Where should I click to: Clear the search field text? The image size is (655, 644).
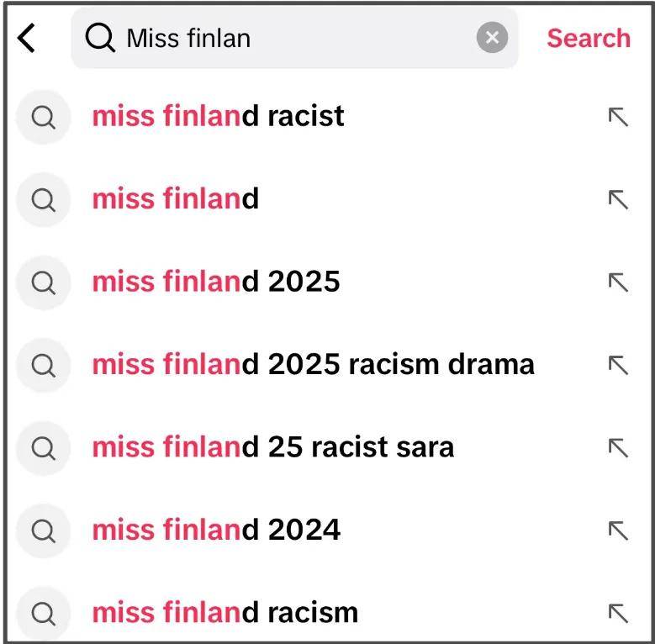pos(492,38)
